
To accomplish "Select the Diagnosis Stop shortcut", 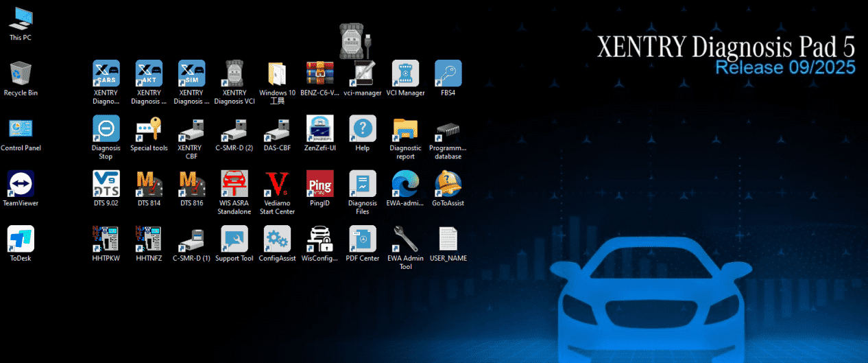I will pyautogui.click(x=106, y=129).
